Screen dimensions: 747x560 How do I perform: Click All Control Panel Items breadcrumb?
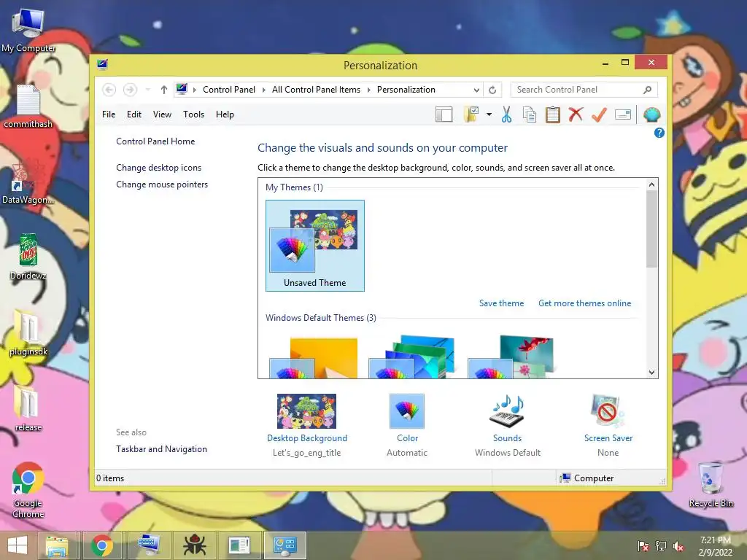tap(316, 90)
